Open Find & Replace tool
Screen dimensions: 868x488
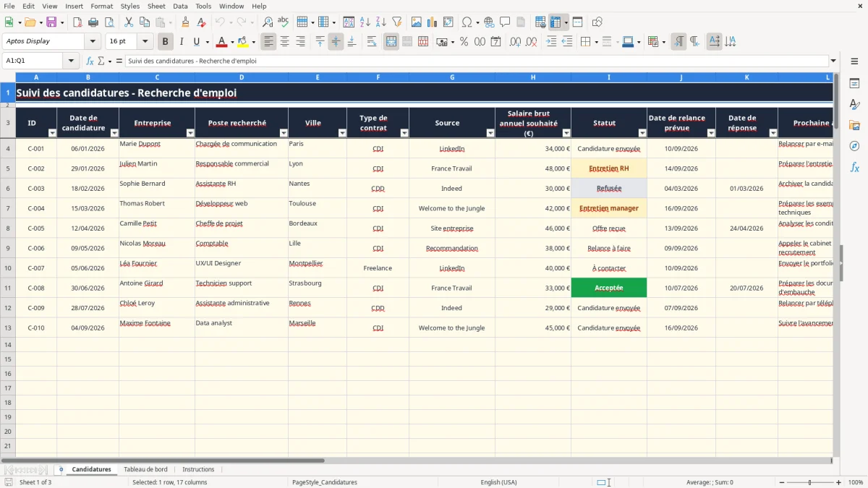pyautogui.click(x=268, y=22)
